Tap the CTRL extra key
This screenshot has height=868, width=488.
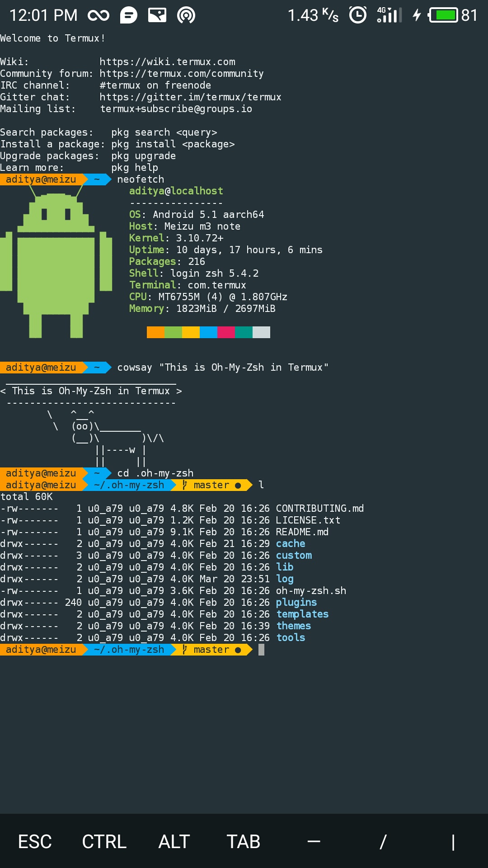tap(104, 842)
